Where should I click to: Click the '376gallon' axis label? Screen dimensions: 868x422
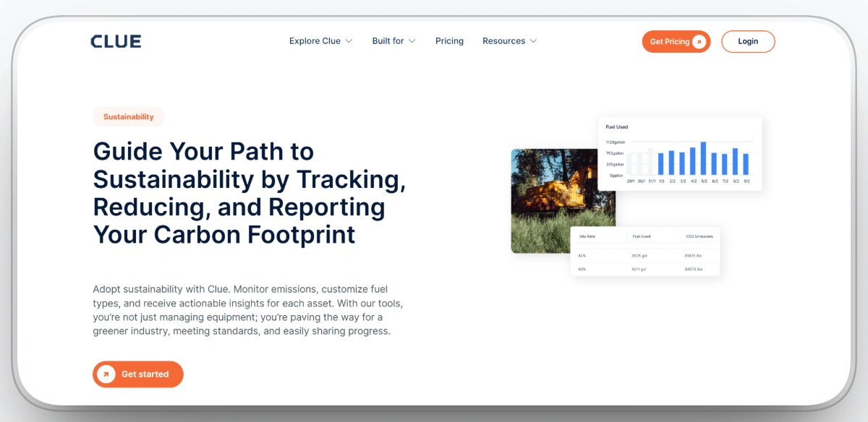click(x=616, y=164)
